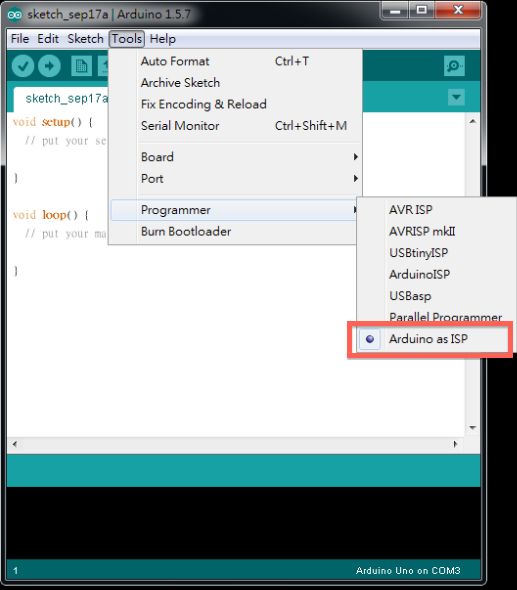Click the 'void loop()' code line
The width and height of the screenshot is (517, 590).
coord(51,215)
